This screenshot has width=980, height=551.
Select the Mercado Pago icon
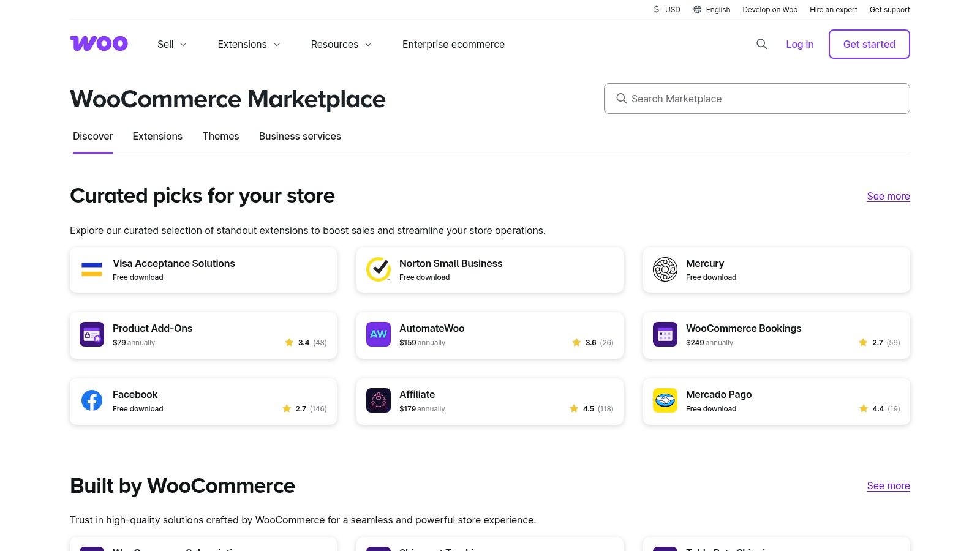point(665,400)
